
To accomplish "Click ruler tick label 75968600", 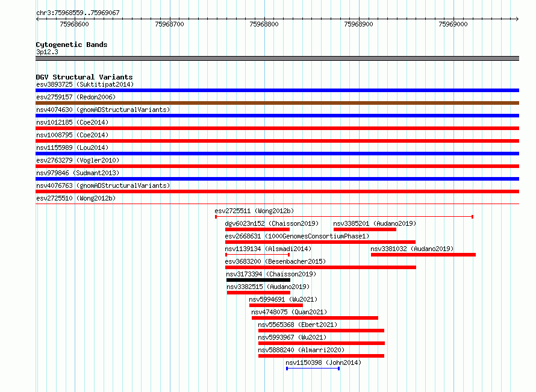I will (74, 24).
